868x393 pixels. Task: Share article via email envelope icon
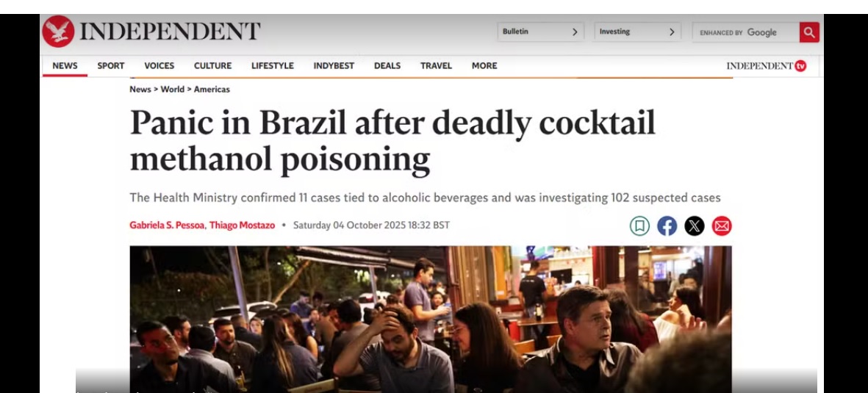click(722, 226)
